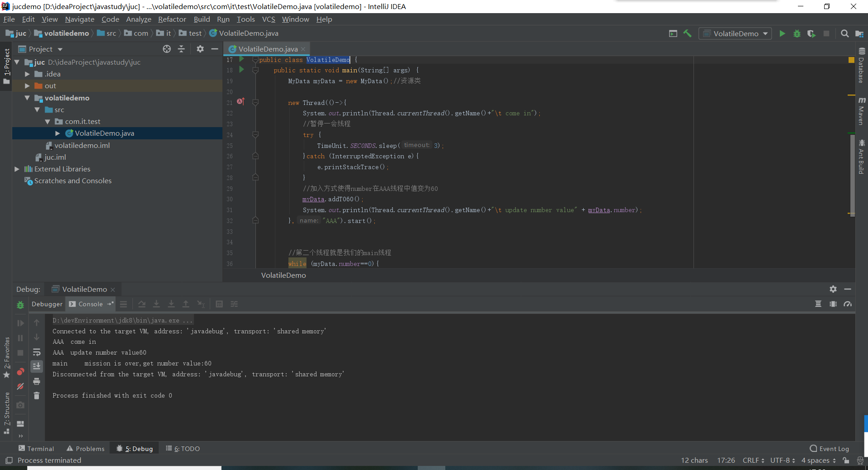Open the Problems tool window
Viewport: 868px width, 470px height.
pyautogui.click(x=85, y=449)
